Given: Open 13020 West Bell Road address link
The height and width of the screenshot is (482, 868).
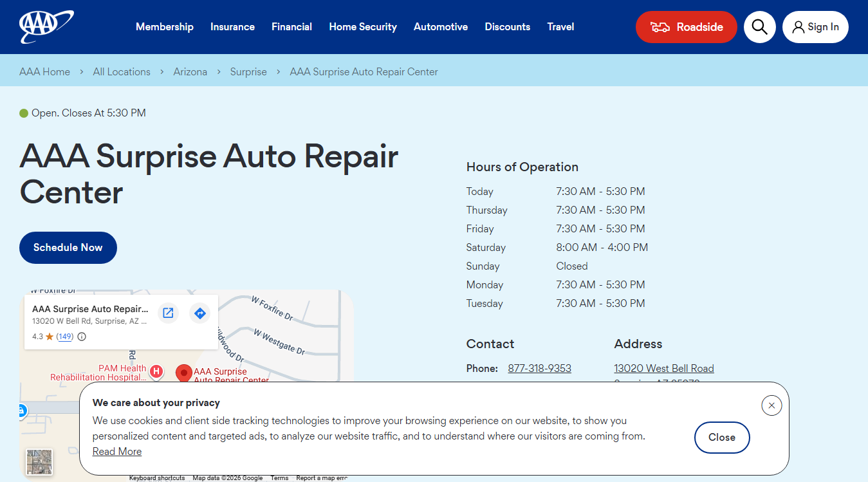Looking at the screenshot, I should [x=664, y=369].
